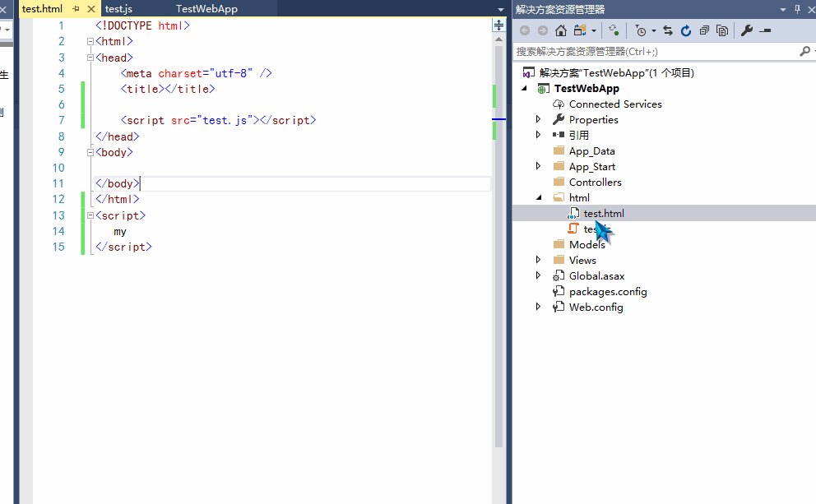
Task: Click the back navigation arrow in Solution Explorer
Action: click(524, 29)
